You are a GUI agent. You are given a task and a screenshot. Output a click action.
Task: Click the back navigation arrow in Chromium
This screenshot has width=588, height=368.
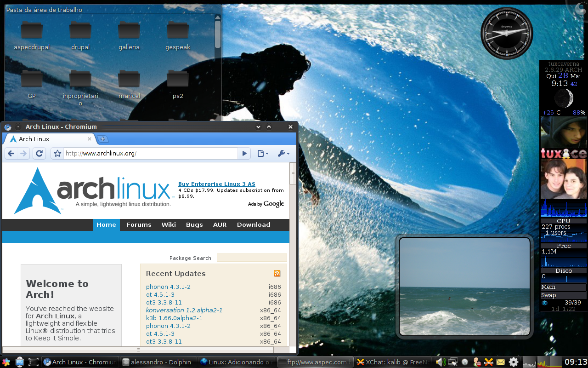point(11,153)
